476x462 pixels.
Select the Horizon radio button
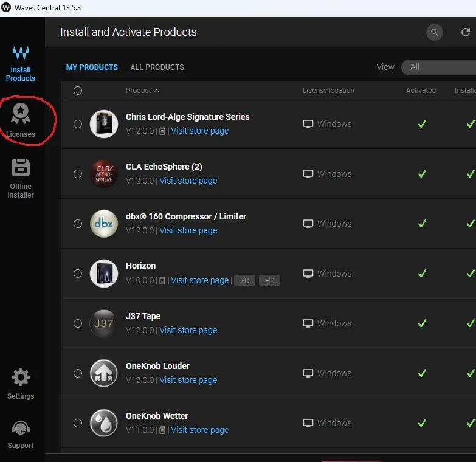click(78, 274)
